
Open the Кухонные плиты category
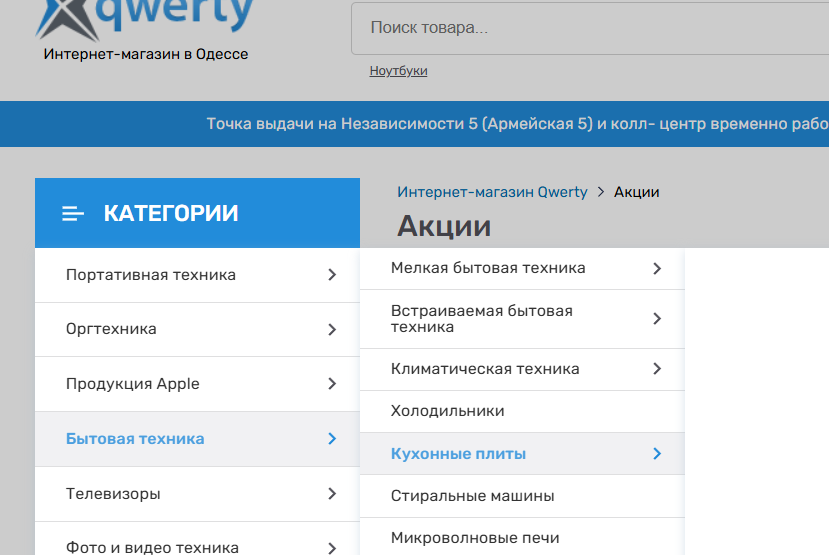[x=458, y=454]
